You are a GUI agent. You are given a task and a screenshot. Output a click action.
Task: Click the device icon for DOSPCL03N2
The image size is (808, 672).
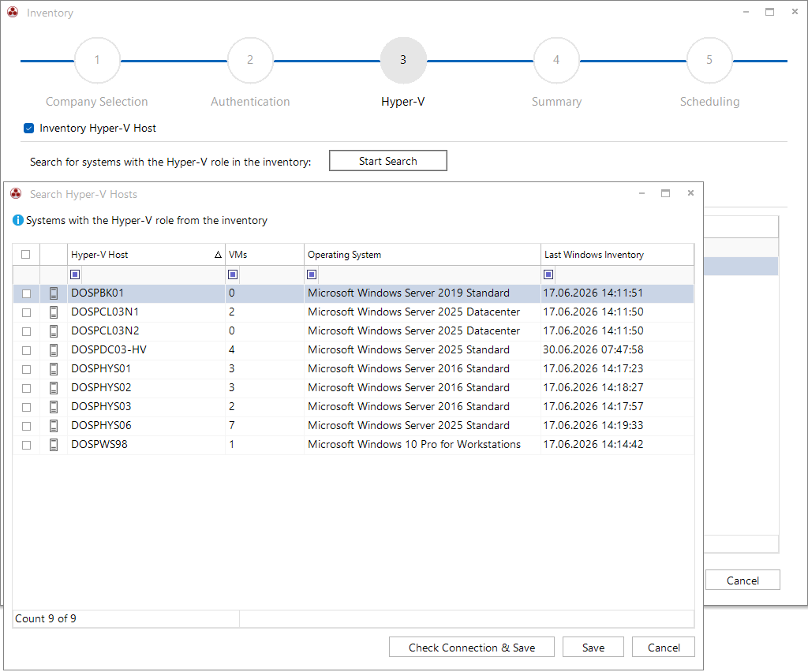[54, 331]
